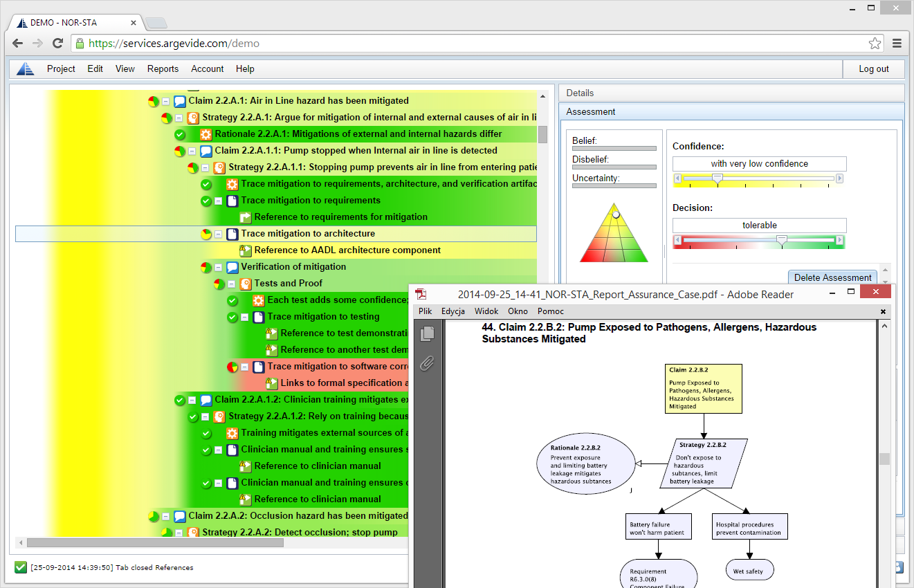Collapse Trace mitigation to architecture node
The height and width of the screenshot is (588, 914).
pyautogui.click(x=219, y=234)
